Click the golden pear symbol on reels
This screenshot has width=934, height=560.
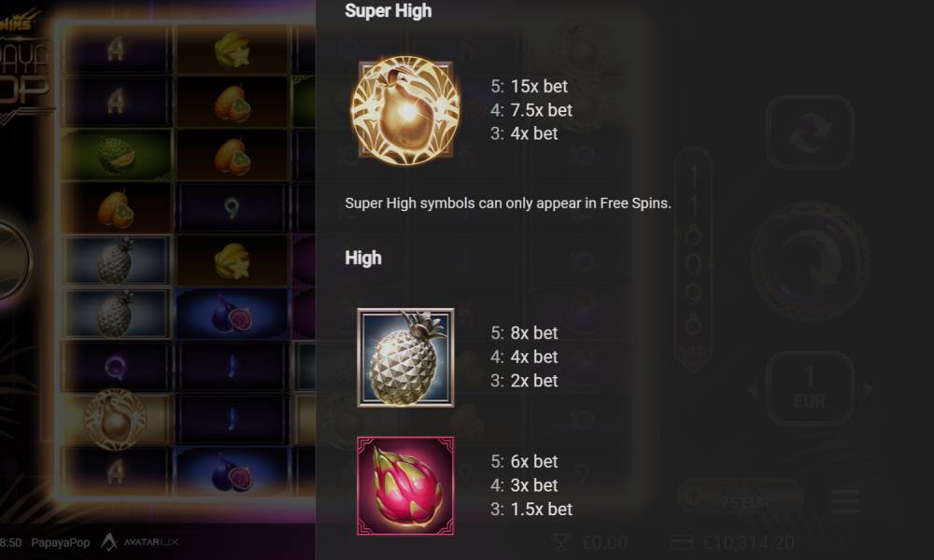115,418
